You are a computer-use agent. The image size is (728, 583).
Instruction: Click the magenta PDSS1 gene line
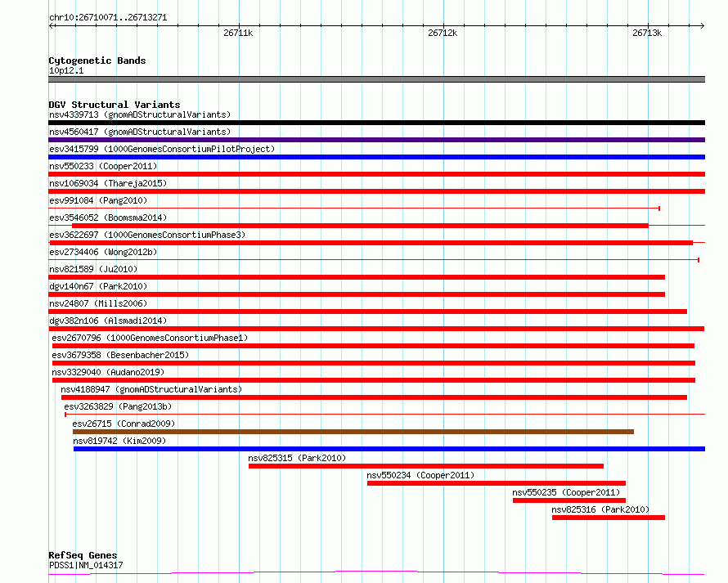pos(376,573)
